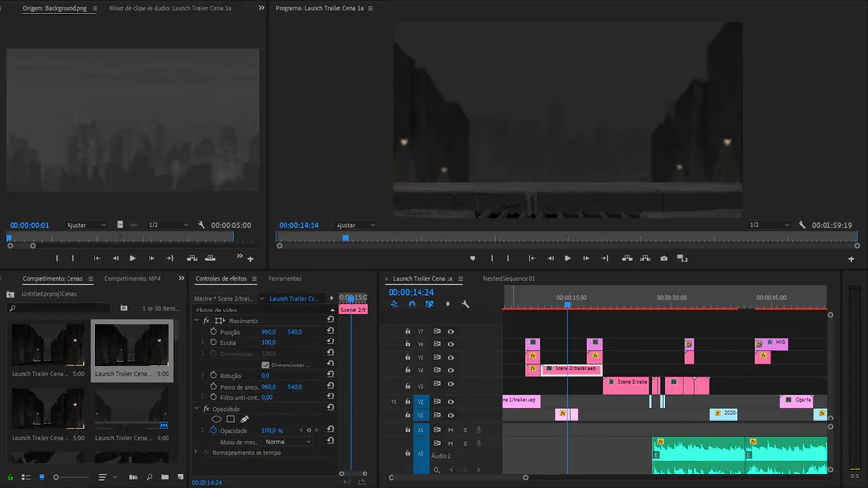Screen dimensions: 868x488
Task: Open Program monitor button editor plus
Action: pyautogui.click(x=851, y=258)
